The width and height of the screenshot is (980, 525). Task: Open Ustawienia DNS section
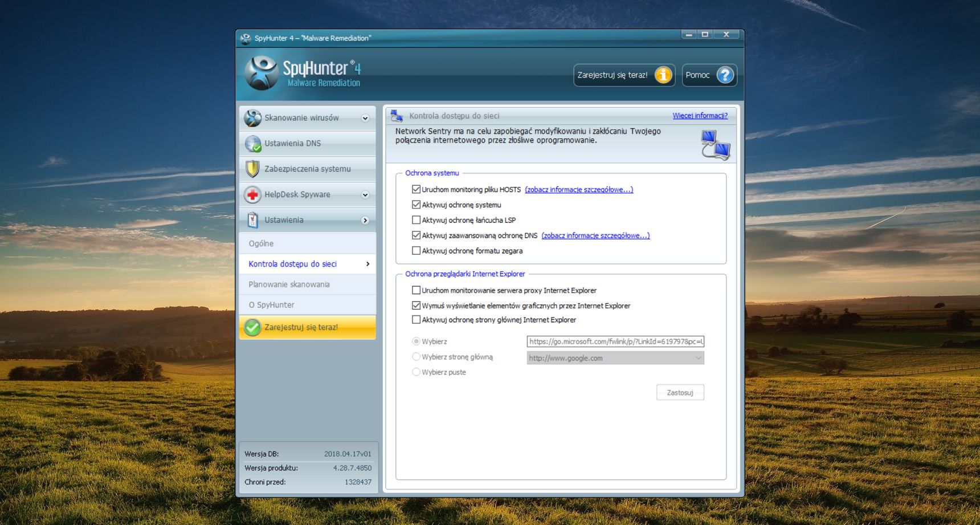308,144
